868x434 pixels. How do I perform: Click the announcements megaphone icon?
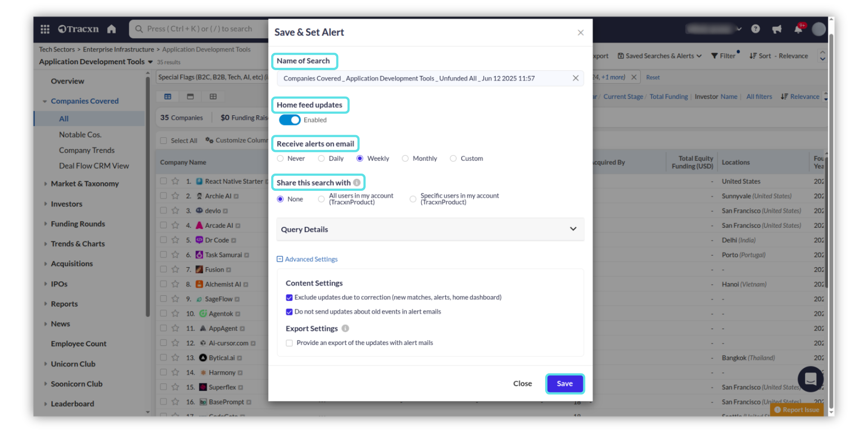click(777, 29)
